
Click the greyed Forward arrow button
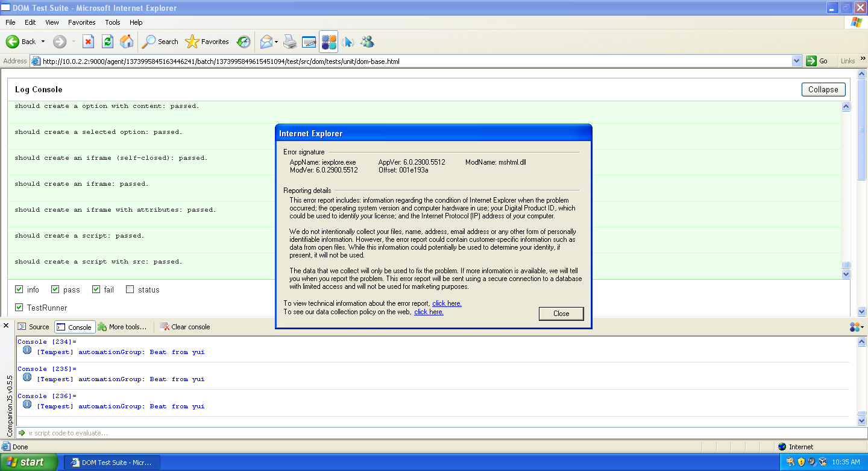[60, 42]
